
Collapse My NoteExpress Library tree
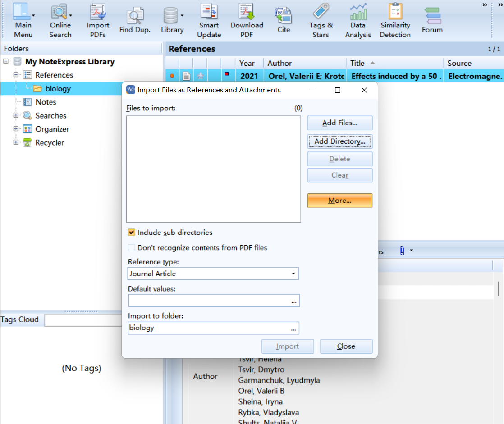pos(6,61)
